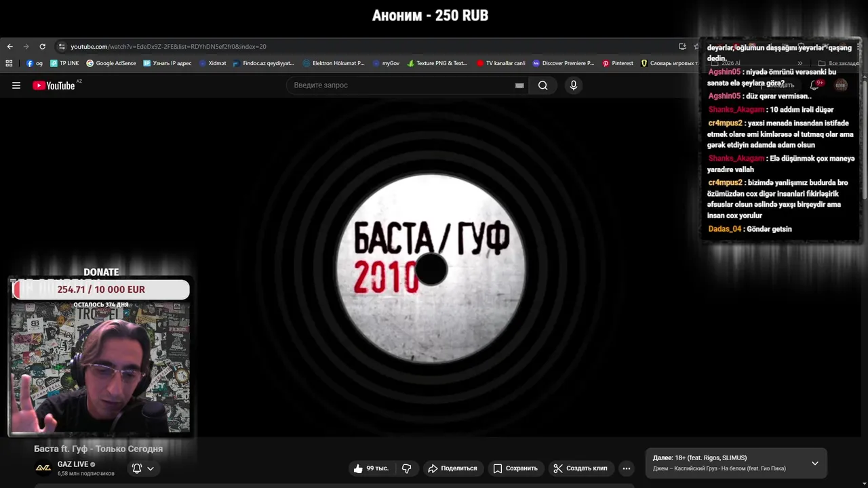Image resolution: width=868 pixels, height=488 pixels.
Task: Click the chat message '10 addım irəli düşər'
Action: click(x=802, y=110)
